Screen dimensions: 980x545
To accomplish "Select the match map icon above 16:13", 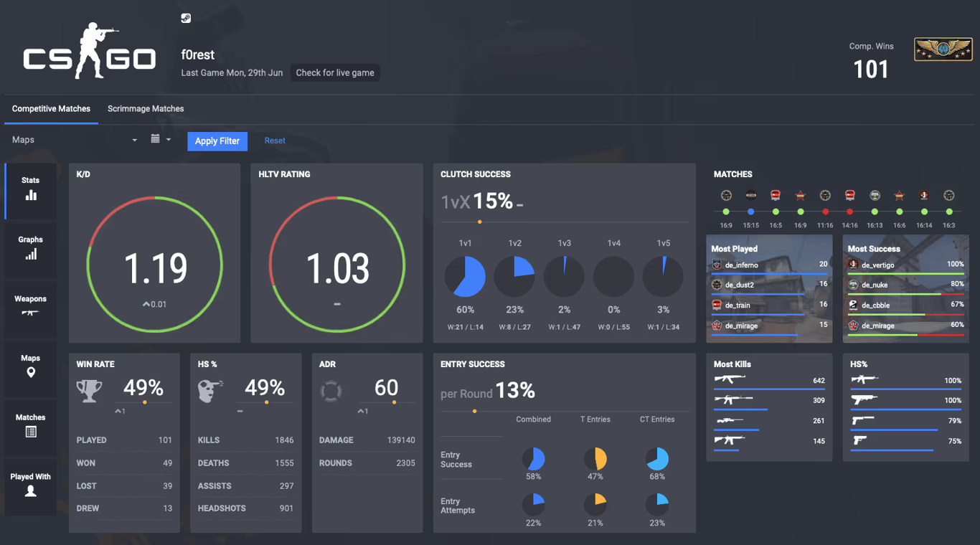I will [875, 195].
